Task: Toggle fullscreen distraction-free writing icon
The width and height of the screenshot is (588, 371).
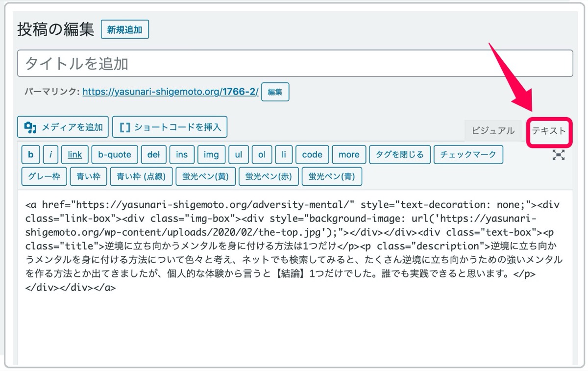Action: pos(559,155)
